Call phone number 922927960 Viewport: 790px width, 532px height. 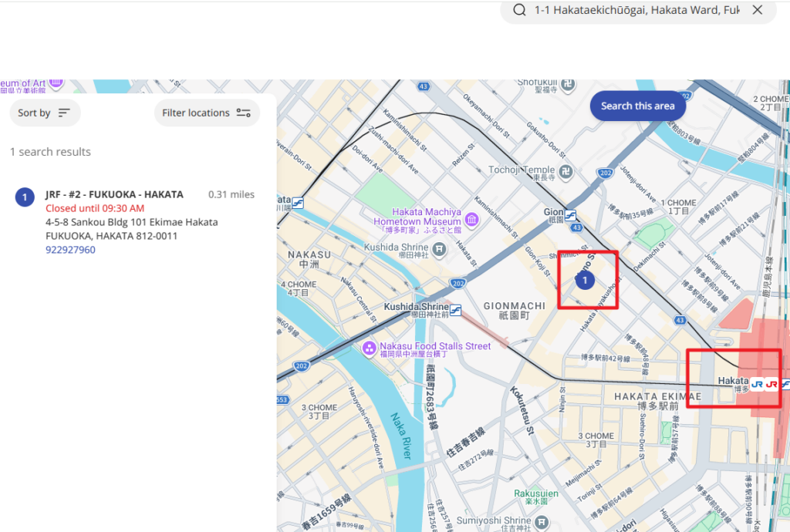70,250
